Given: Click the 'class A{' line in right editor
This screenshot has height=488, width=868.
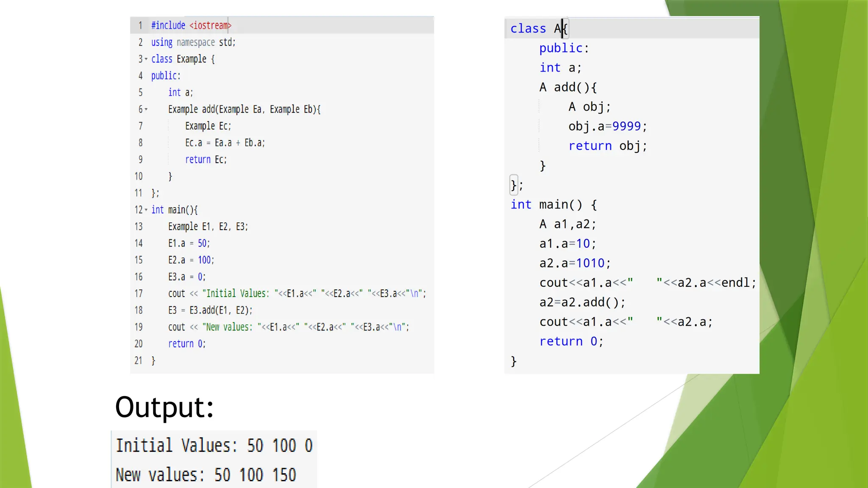Looking at the screenshot, I should (x=538, y=28).
